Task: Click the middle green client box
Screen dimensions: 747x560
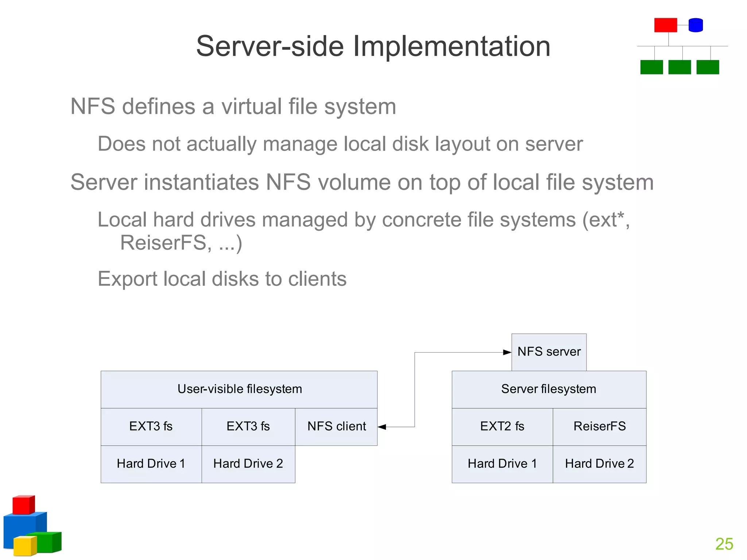Action: (680, 67)
